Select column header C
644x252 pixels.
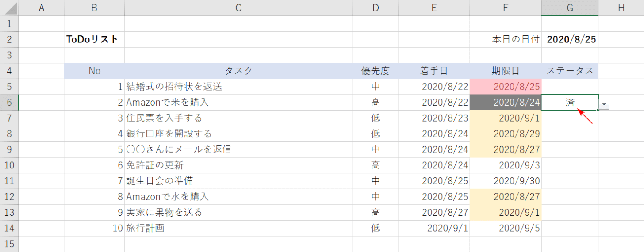tap(238, 8)
